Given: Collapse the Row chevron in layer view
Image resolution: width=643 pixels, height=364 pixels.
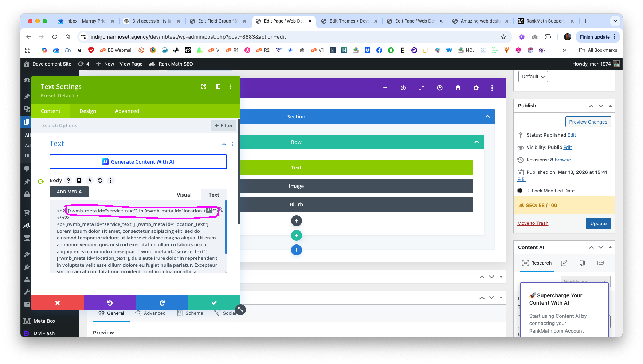Looking at the screenshot, I should [x=476, y=142].
